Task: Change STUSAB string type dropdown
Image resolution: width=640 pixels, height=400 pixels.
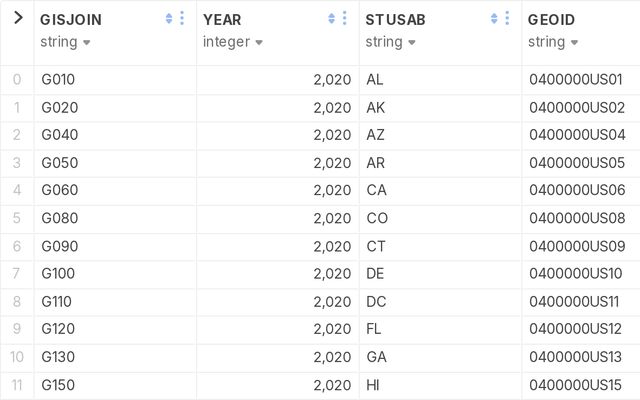Action: pyautogui.click(x=411, y=42)
